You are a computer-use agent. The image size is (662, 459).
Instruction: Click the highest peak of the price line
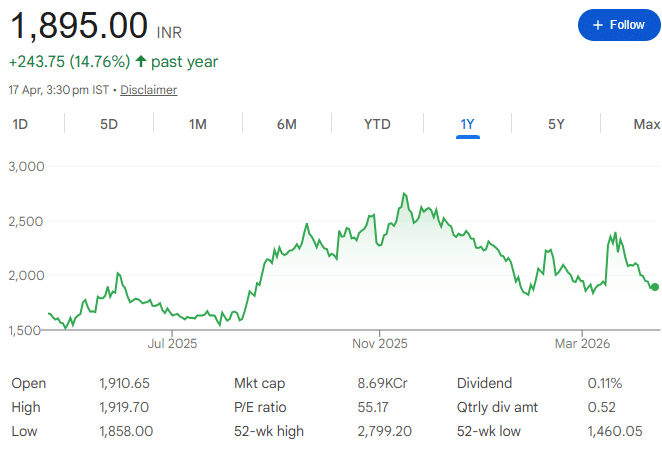[404, 194]
